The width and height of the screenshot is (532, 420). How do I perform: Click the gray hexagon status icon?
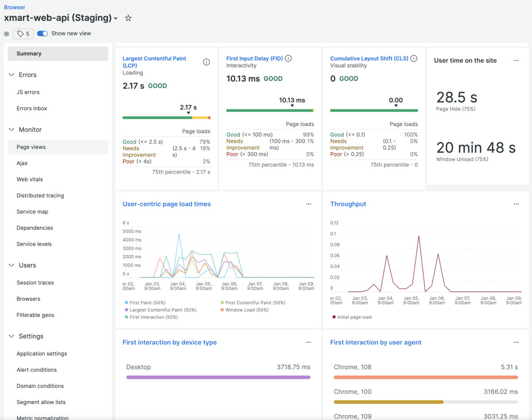6,34
